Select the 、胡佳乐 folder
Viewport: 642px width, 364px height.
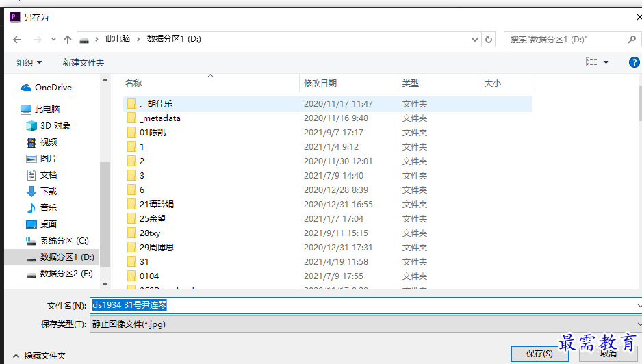coord(328,104)
